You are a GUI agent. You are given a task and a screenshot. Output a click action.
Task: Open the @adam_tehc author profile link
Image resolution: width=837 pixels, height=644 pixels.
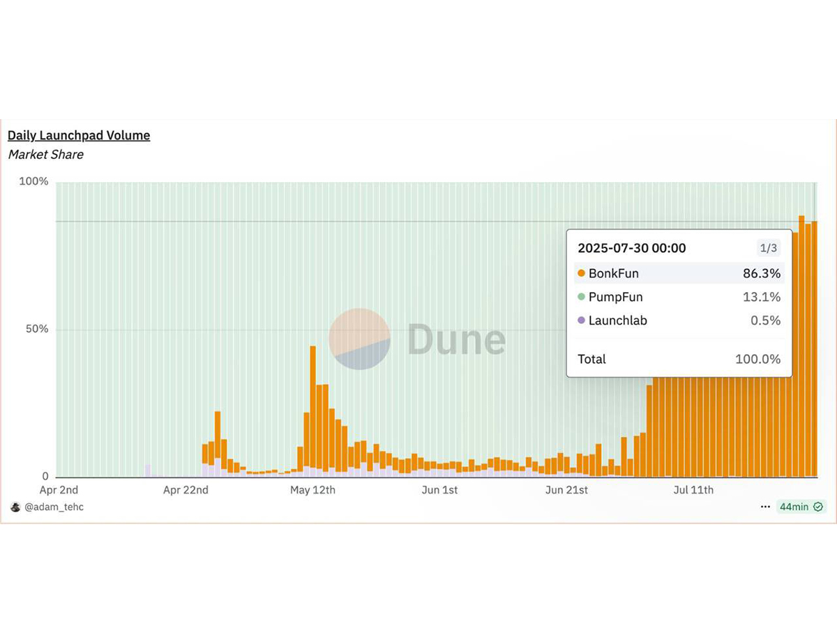click(54, 507)
